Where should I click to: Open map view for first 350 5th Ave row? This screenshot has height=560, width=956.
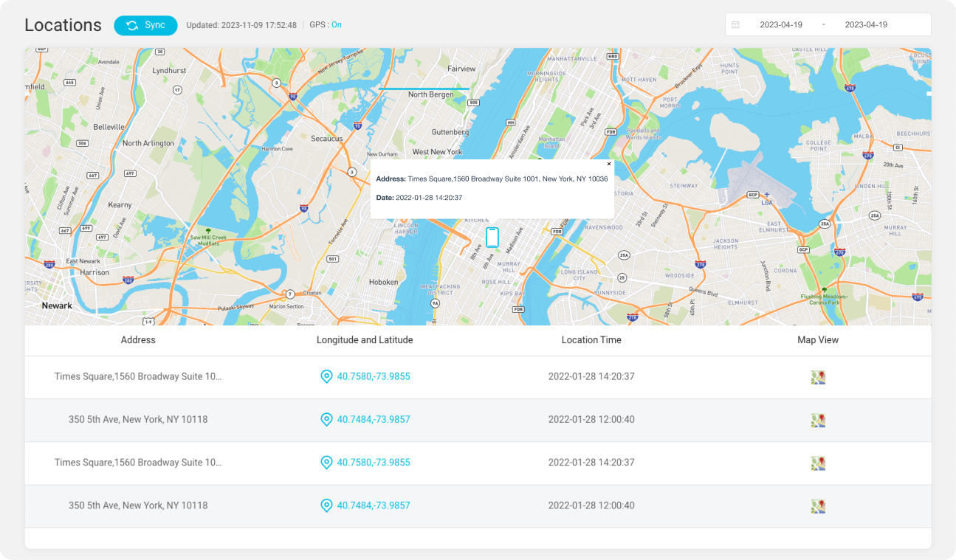click(x=818, y=421)
